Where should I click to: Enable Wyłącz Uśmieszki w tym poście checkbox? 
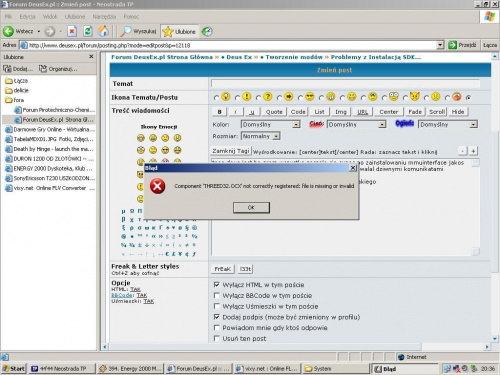click(x=216, y=306)
